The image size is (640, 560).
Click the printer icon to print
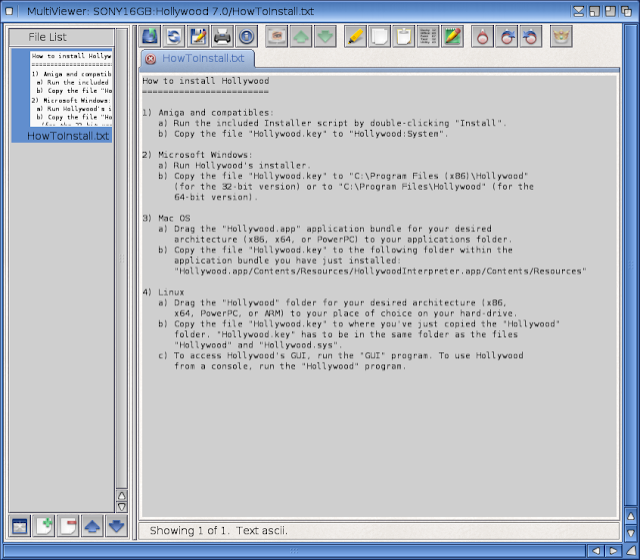coord(222,37)
